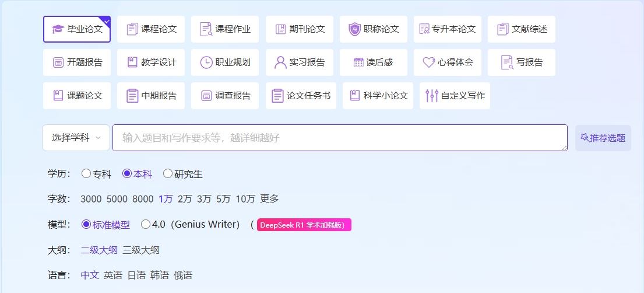
Task: Click the clock icon for 职业规划
Action: (x=206, y=62)
